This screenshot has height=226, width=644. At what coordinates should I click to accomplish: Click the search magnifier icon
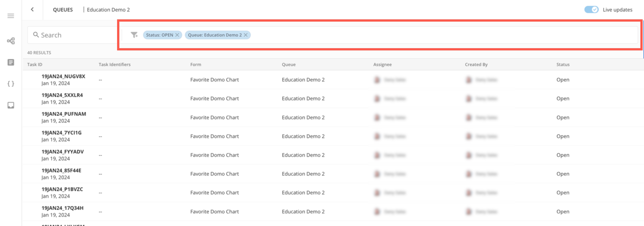click(36, 35)
